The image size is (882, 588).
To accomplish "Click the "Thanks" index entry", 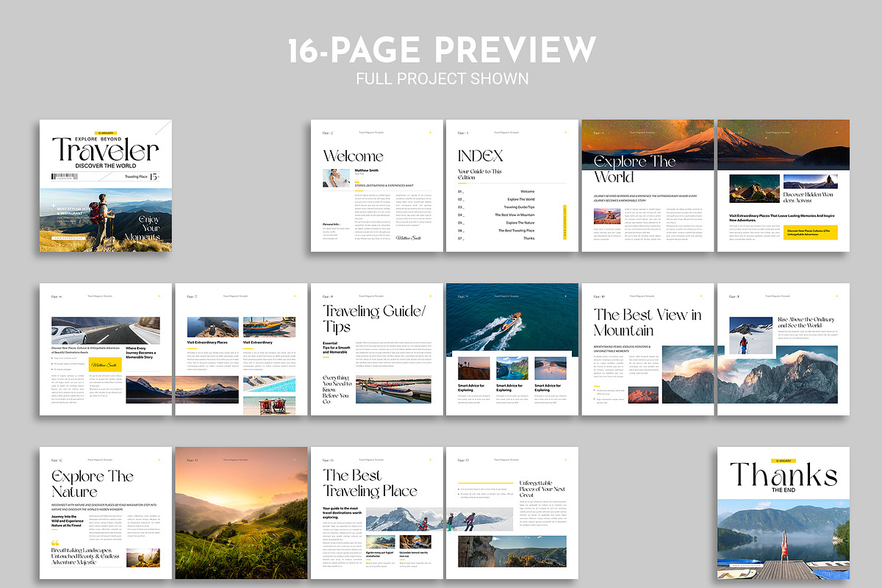I will click(x=528, y=238).
